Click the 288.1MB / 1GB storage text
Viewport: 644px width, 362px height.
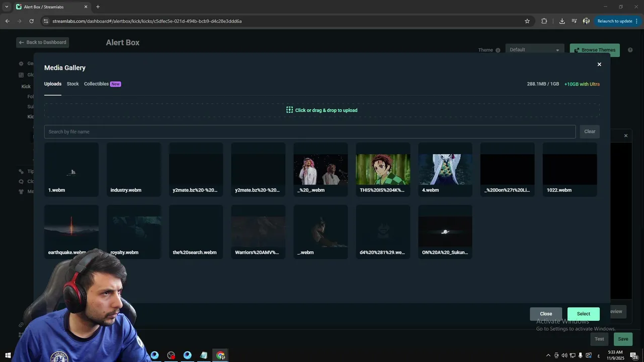tap(543, 84)
